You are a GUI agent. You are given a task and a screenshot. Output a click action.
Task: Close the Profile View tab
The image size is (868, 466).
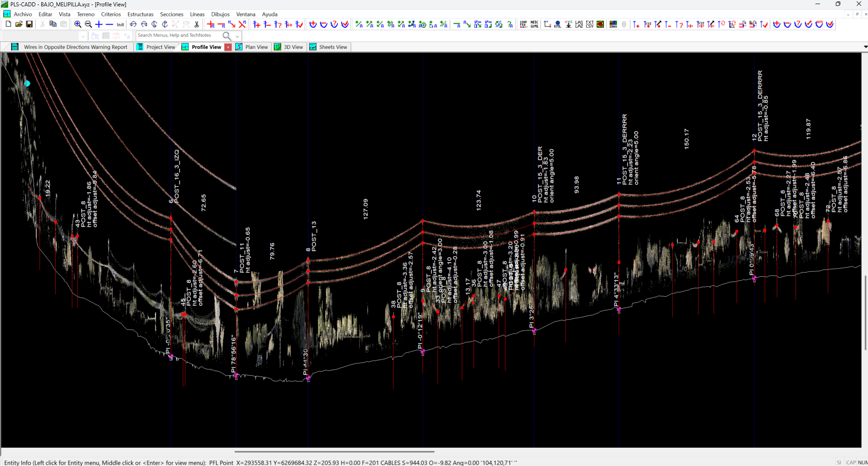click(228, 47)
